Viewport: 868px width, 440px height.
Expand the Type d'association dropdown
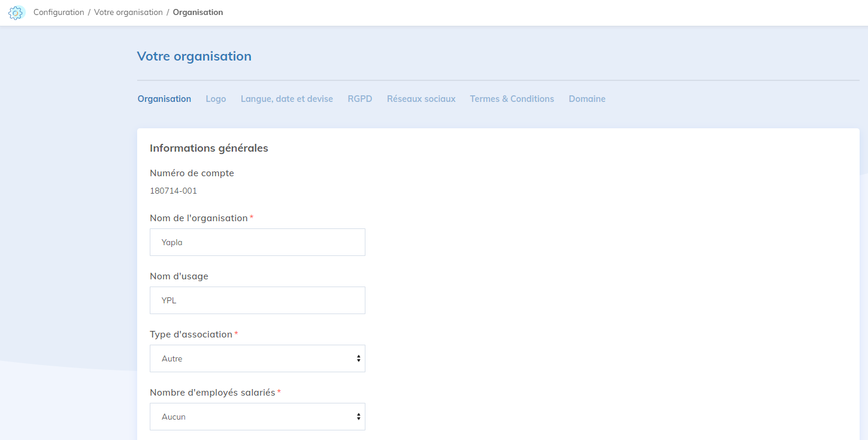[257, 358]
